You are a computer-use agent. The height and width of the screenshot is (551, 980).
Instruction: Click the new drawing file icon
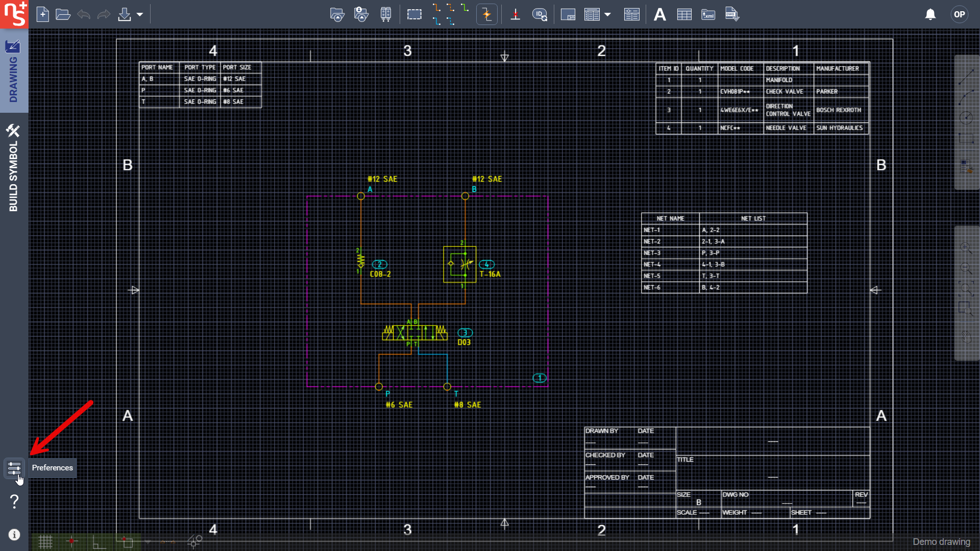coord(43,14)
